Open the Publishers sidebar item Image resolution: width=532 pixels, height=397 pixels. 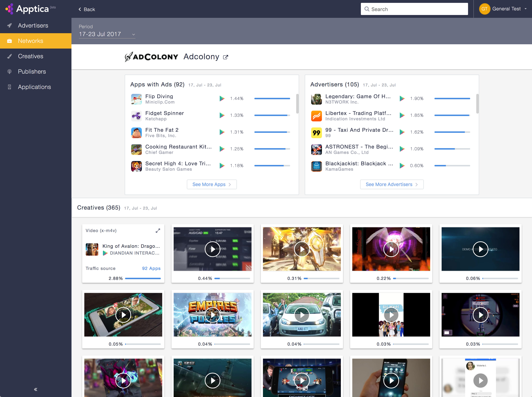36,72
